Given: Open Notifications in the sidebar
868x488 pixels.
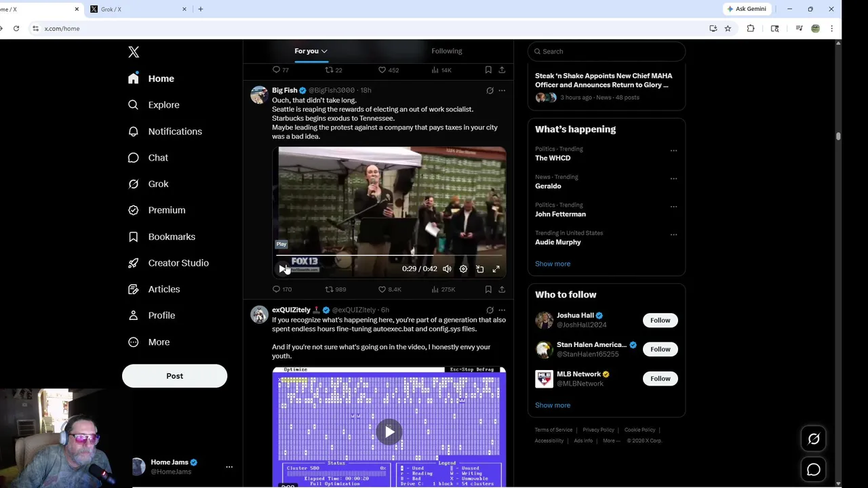Looking at the screenshot, I should (x=165, y=131).
